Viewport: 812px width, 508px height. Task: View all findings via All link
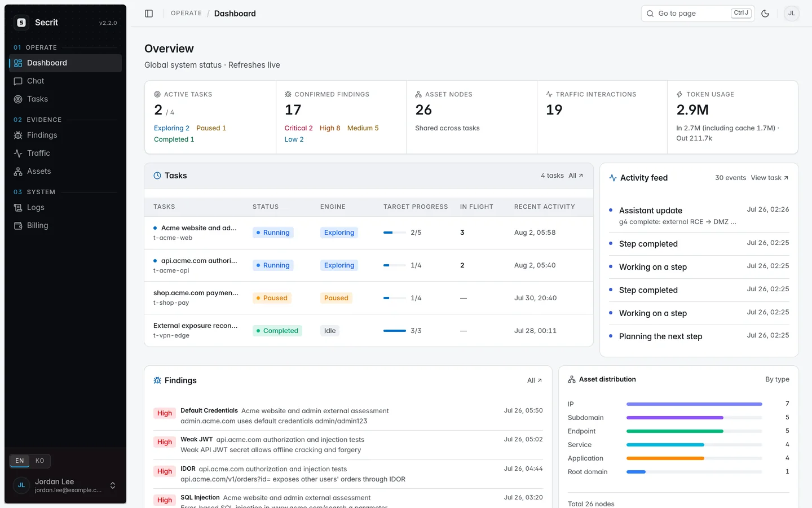coord(535,380)
